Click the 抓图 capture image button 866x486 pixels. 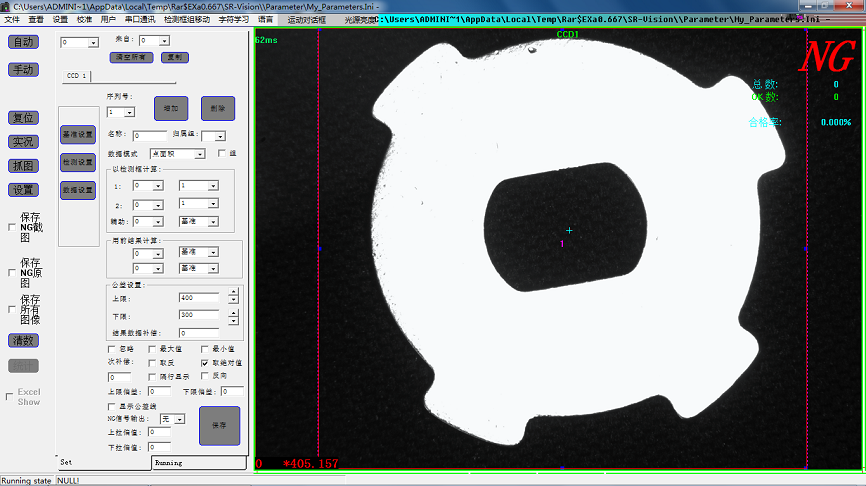click(23, 166)
